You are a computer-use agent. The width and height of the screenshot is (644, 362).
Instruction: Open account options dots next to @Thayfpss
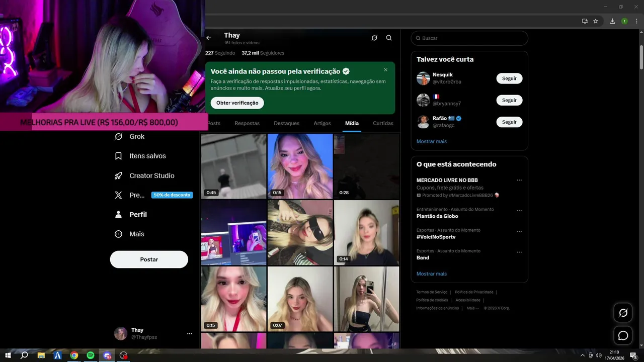(190, 333)
